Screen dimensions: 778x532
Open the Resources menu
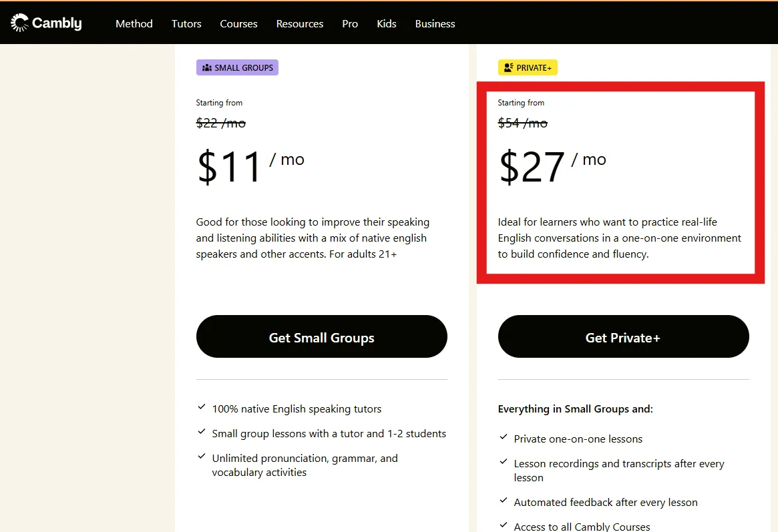tap(299, 24)
